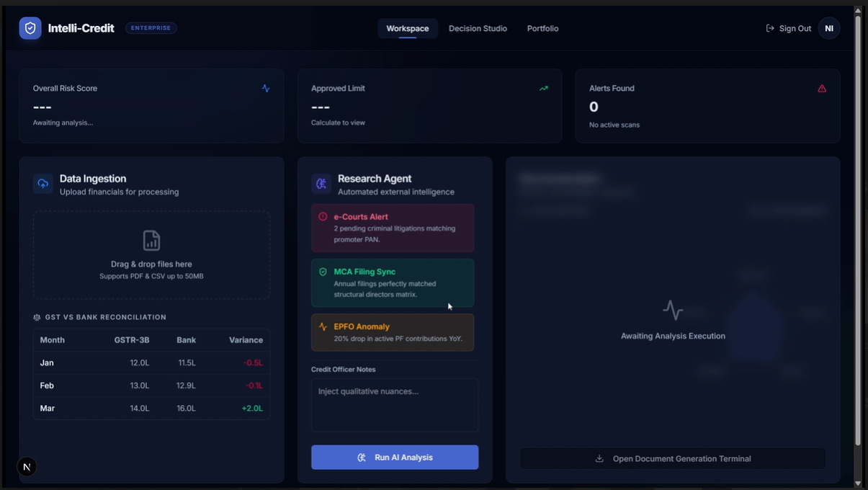
Task: Open the e-Courts Alert card
Action: pyautogui.click(x=393, y=228)
